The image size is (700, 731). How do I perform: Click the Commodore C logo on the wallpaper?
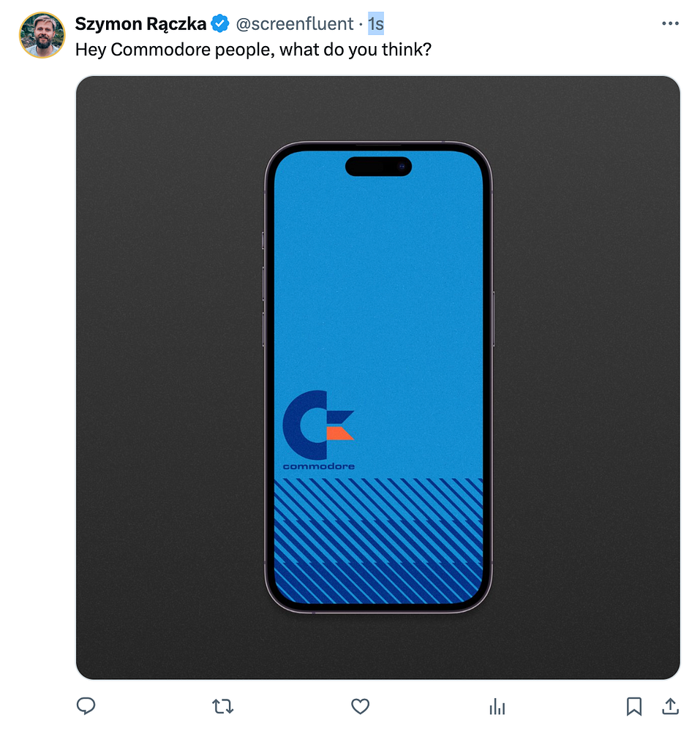coord(318,425)
